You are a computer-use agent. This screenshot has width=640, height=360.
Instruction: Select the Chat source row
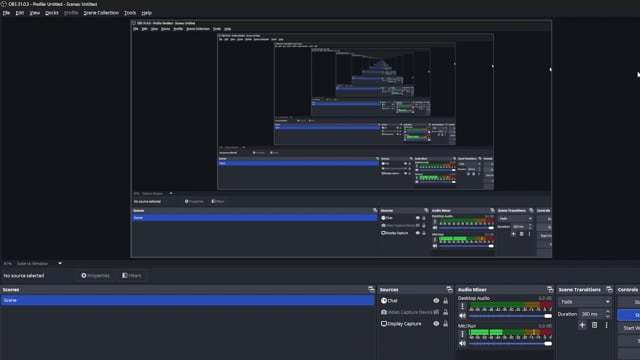pyautogui.click(x=414, y=301)
